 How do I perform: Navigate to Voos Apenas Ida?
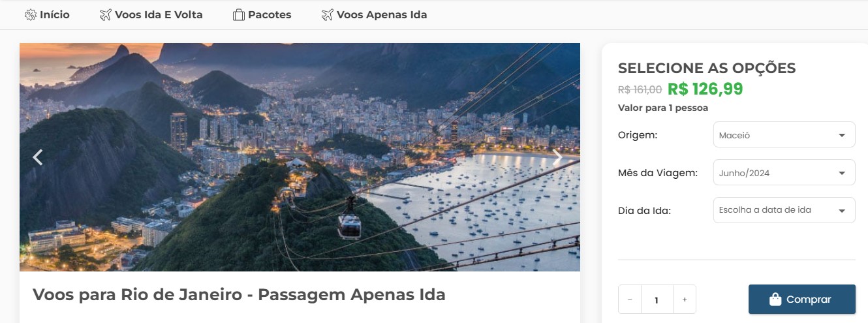pos(382,14)
